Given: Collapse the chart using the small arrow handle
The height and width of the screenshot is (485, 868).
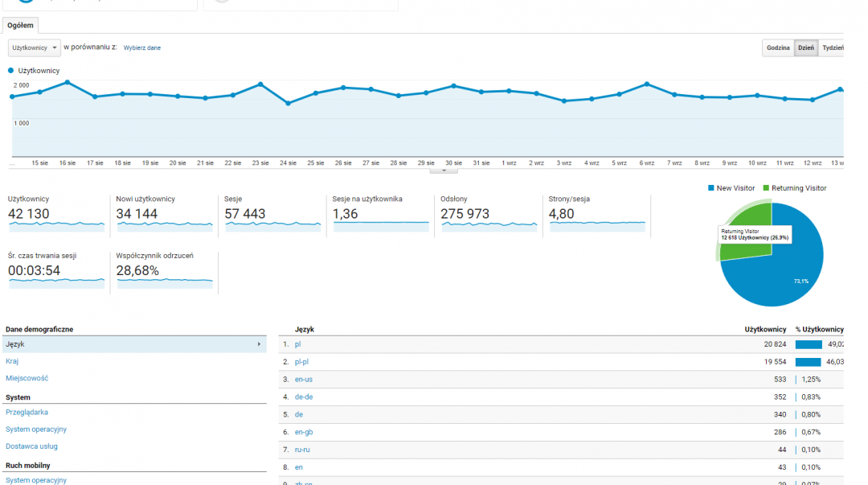Looking at the screenshot, I should click(444, 170).
